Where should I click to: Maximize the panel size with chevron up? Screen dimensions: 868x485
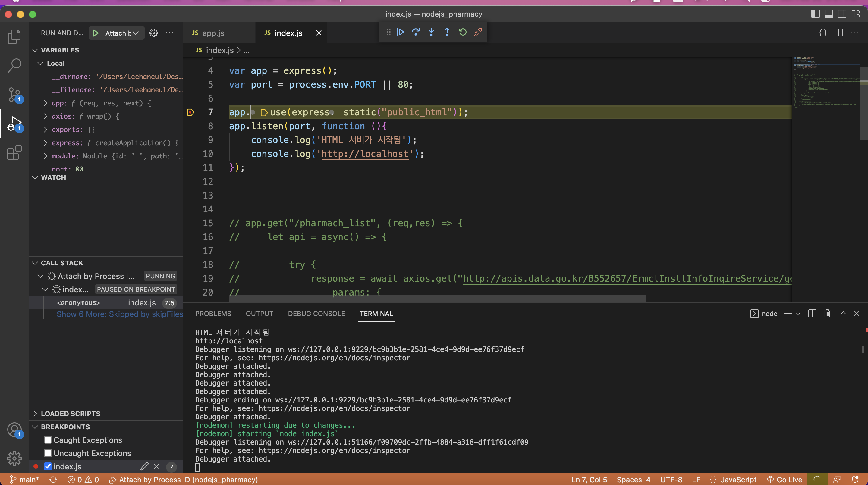click(x=843, y=314)
